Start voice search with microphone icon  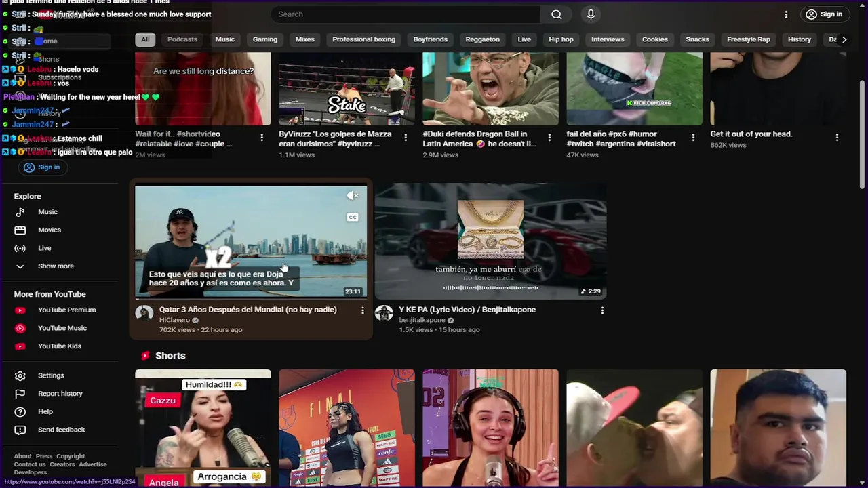(591, 14)
